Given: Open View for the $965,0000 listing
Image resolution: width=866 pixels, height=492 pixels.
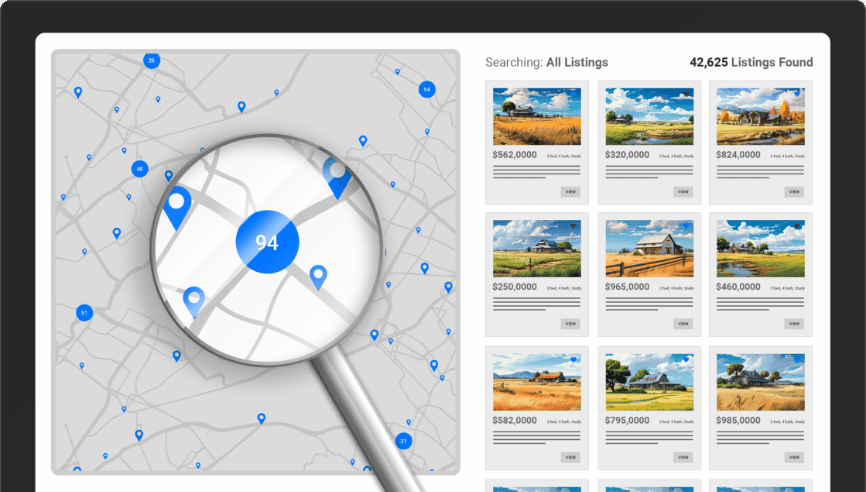Looking at the screenshot, I should 682,323.
